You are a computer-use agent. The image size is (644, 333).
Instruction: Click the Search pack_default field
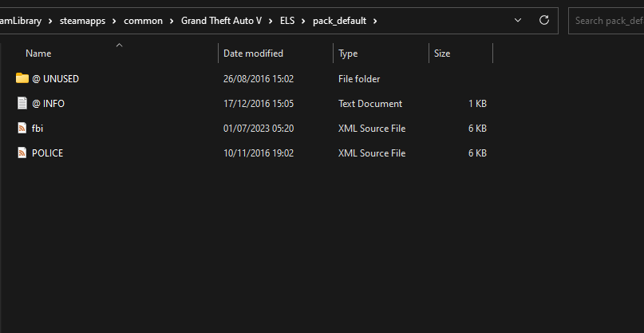[x=608, y=20]
